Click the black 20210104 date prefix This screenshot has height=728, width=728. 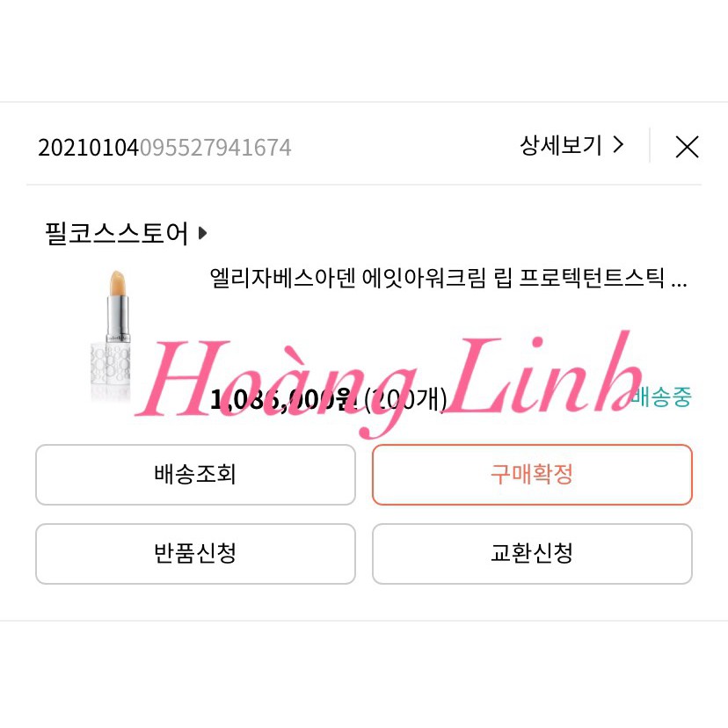88,148
